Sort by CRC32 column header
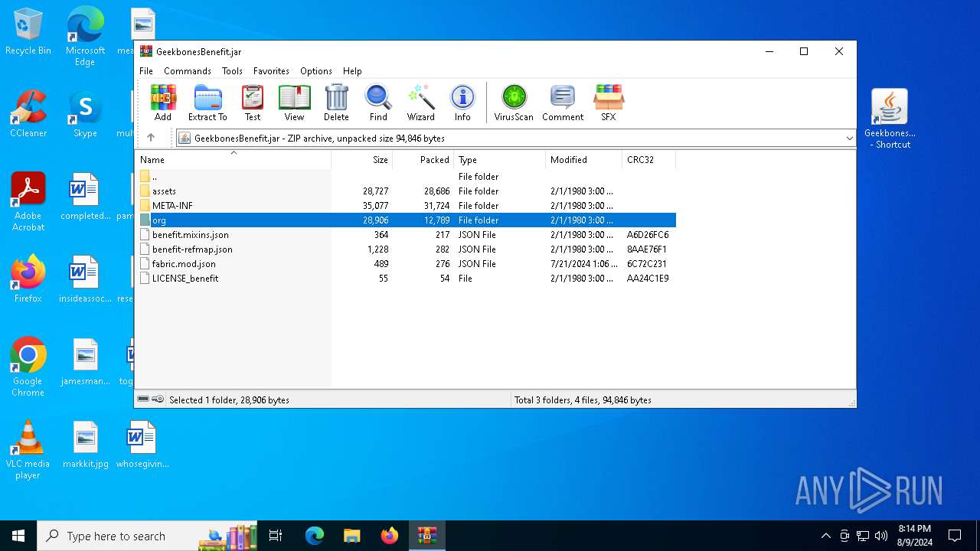980x551 pixels. coord(648,160)
